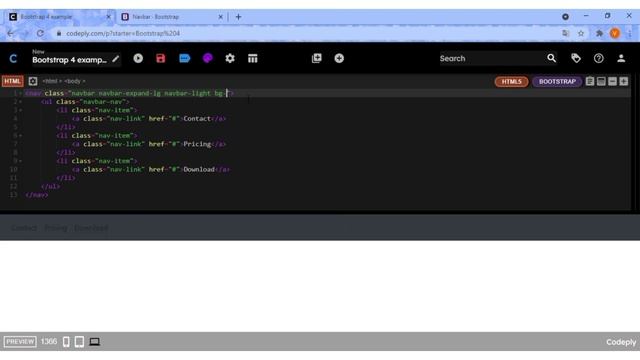Click Pricing link in preview navbar

click(56, 228)
